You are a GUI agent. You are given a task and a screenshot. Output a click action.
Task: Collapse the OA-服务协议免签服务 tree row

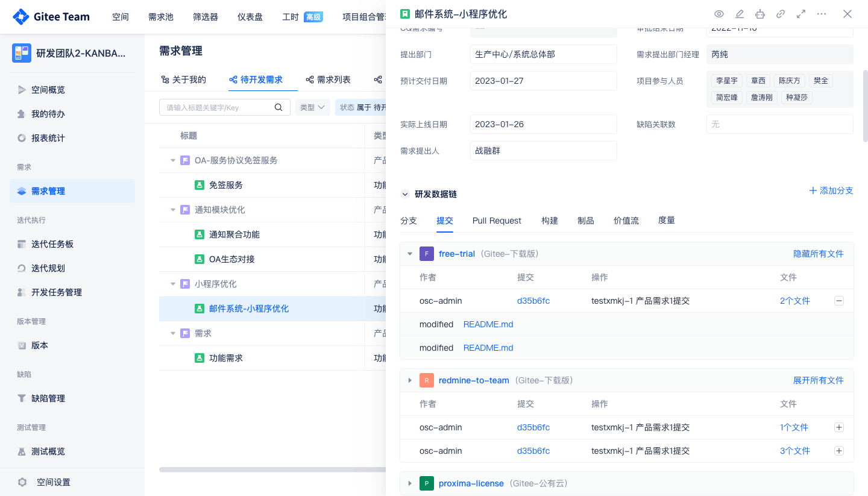pos(173,160)
